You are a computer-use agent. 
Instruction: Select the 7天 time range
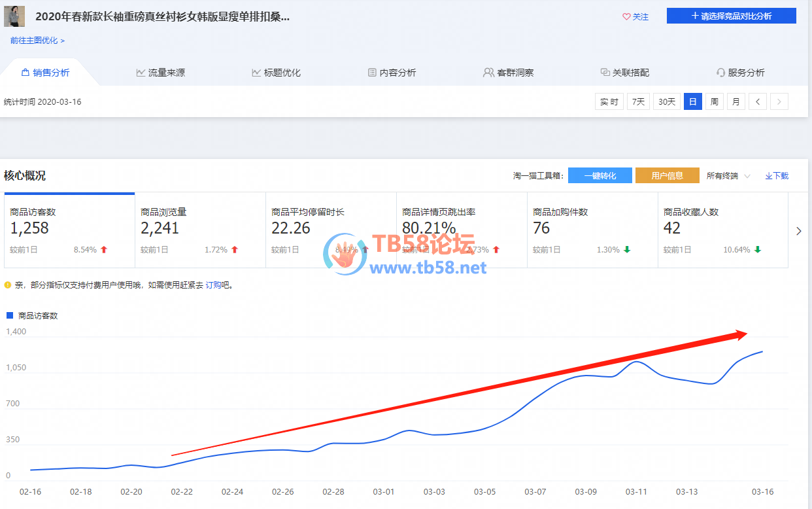(x=638, y=102)
